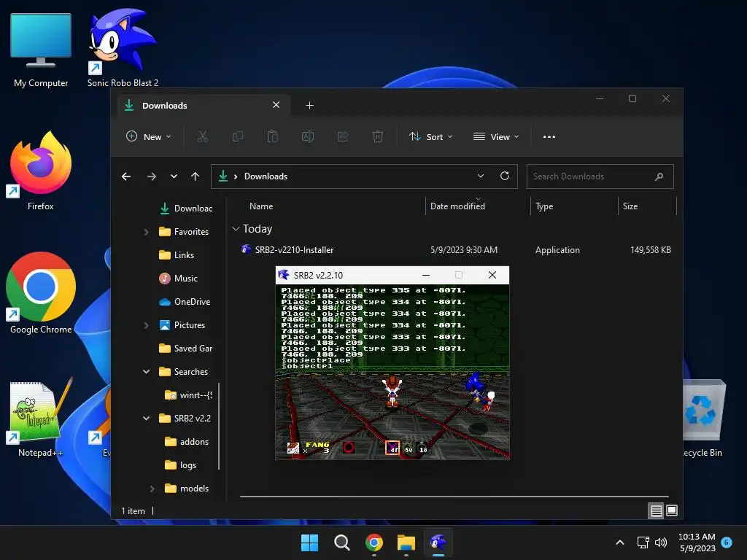Click File Explorer icon on taskbar
This screenshot has width=747, height=560.
click(x=406, y=542)
